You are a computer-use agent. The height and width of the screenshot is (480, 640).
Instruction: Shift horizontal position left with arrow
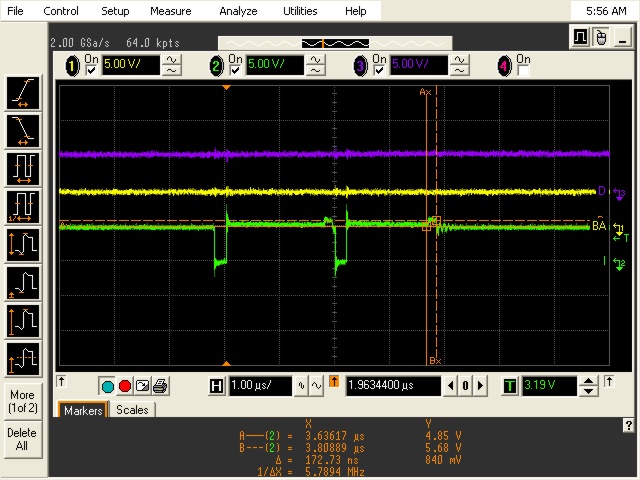pos(450,386)
